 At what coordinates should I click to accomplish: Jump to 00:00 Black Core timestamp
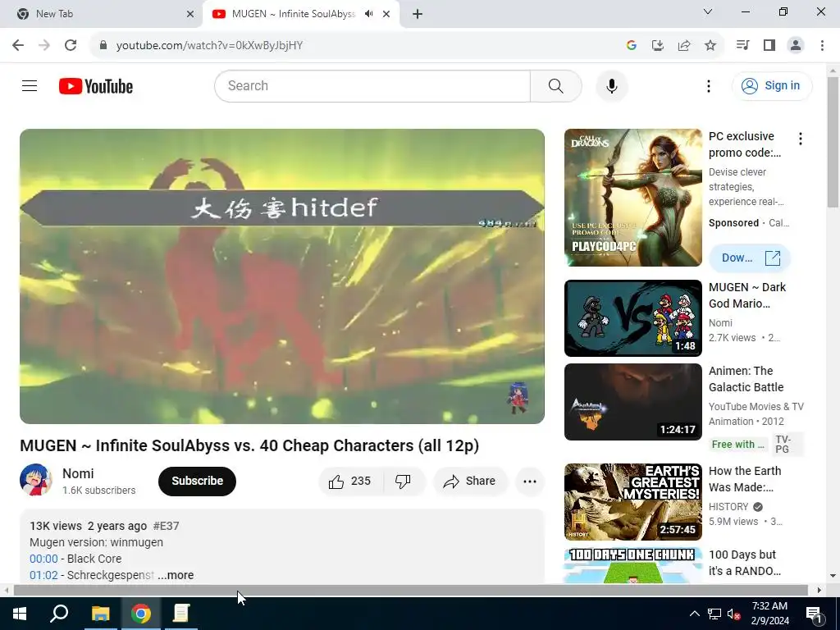click(43, 559)
